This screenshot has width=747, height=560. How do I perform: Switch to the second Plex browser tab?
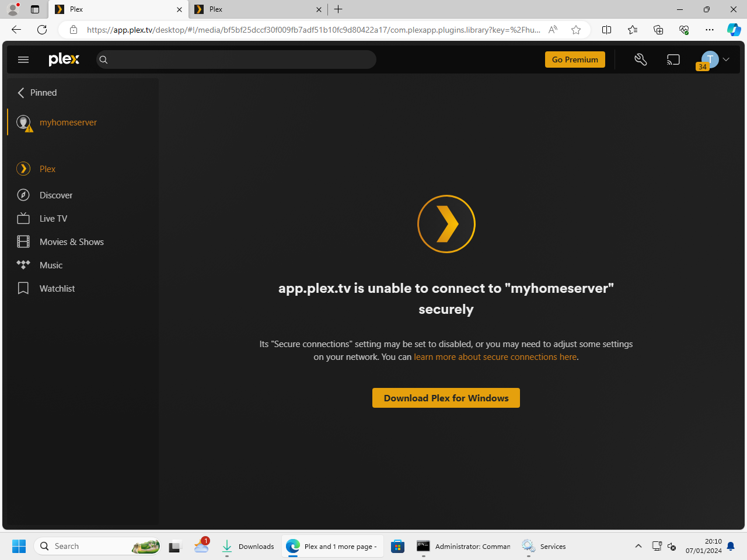coord(257,9)
